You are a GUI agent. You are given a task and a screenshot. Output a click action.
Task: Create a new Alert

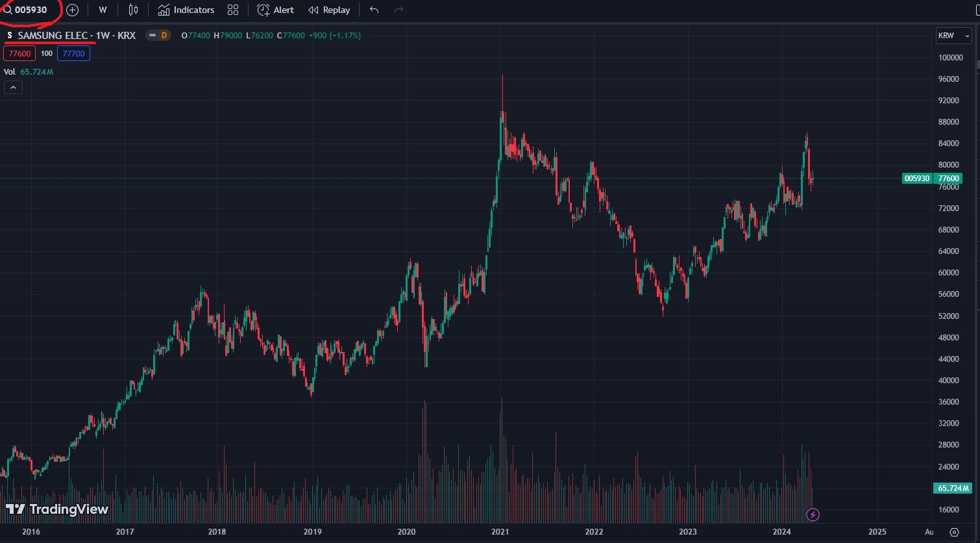tap(275, 10)
